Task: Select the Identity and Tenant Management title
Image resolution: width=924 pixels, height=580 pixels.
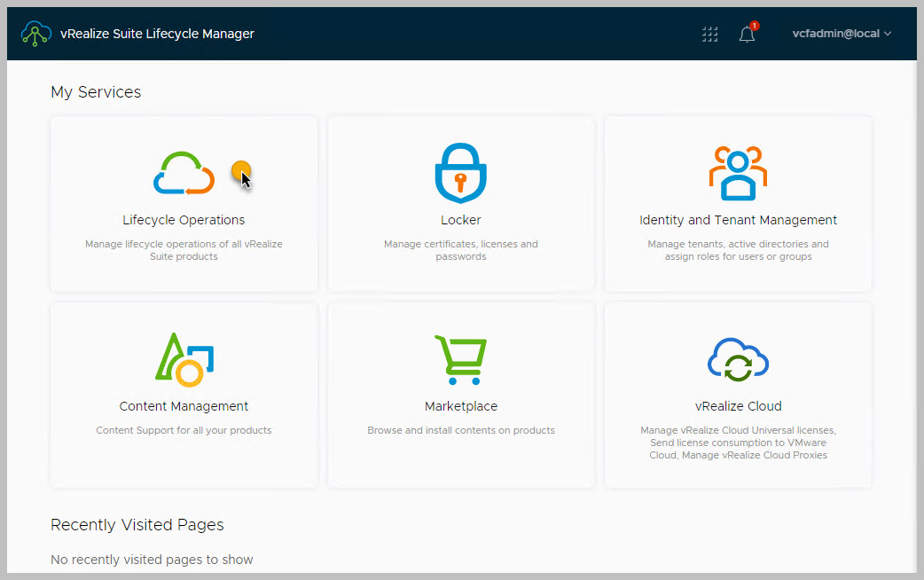Action: click(x=738, y=220)
